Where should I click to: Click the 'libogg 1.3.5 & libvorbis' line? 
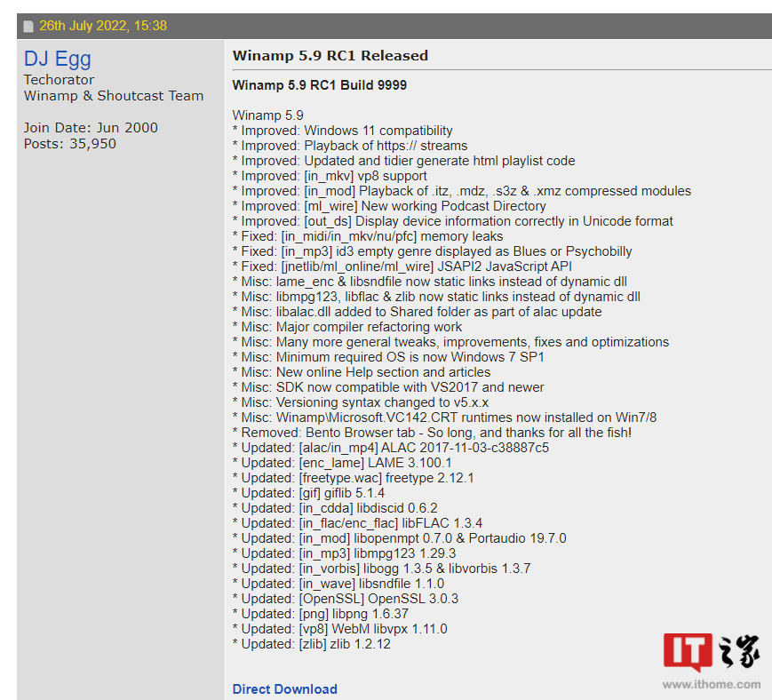tap(382, 568)
